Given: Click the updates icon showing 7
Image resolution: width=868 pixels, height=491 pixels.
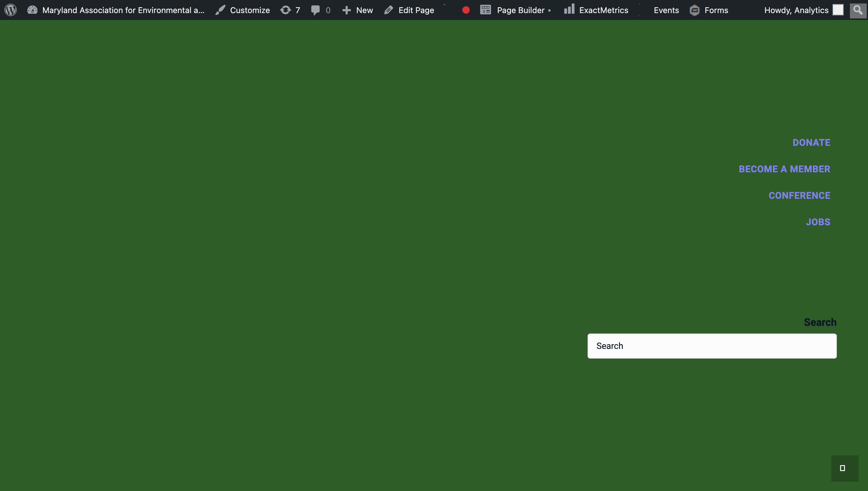Looking at the screenshot, I should tap(290, 10).
